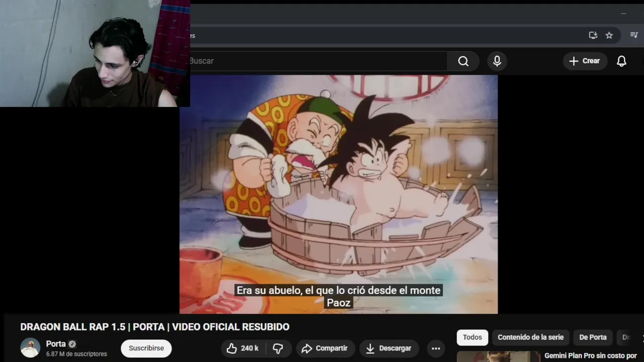Click the Suscribirse button
Screen dimensions: 644x362
146,348
